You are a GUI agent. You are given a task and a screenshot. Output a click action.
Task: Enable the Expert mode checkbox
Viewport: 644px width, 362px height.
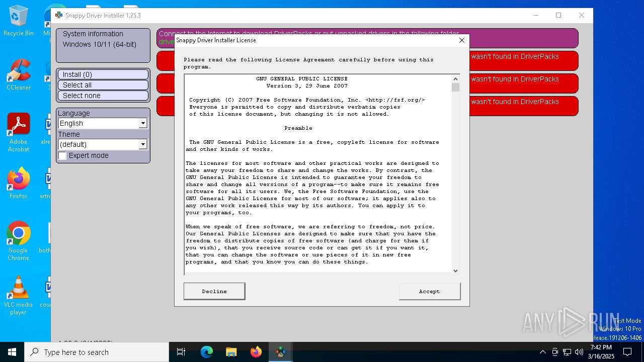coord(62,156)
